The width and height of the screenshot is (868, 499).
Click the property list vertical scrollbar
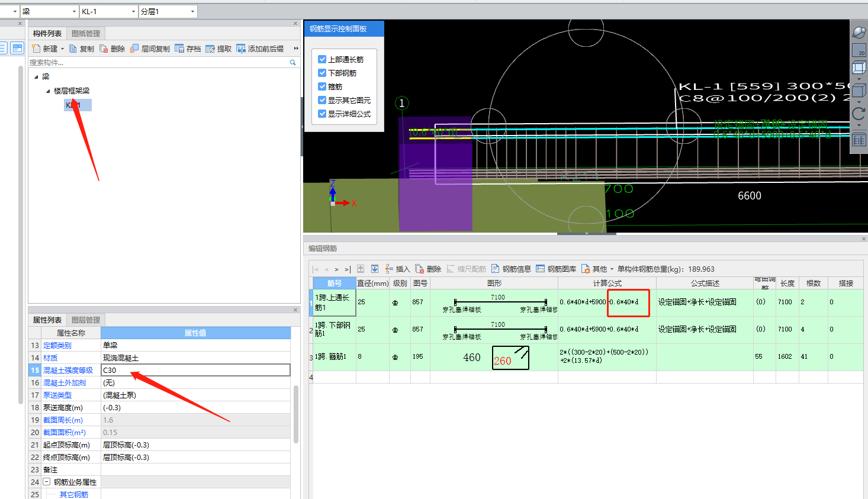pos(296,414)
